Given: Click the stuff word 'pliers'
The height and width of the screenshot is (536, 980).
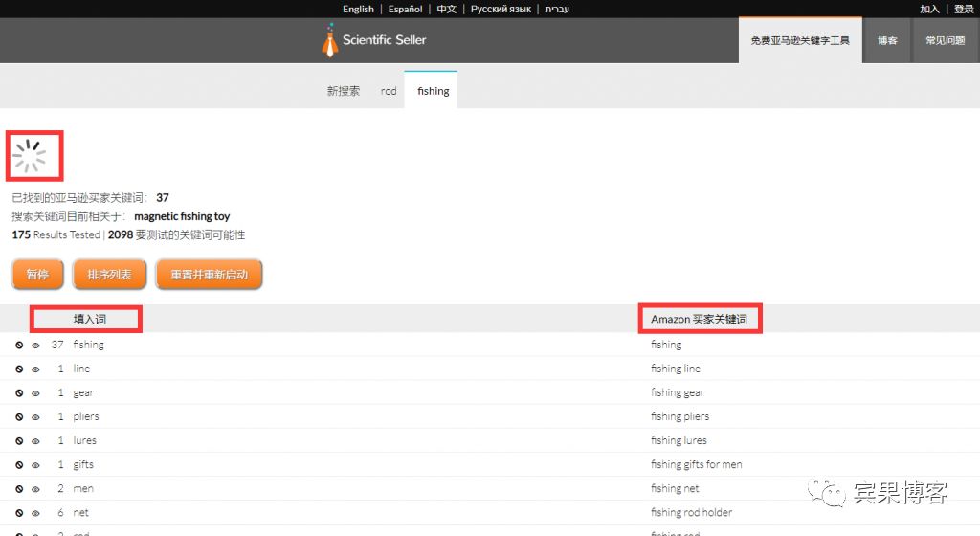Looking at the screenshot, I should tap(85, 416).
